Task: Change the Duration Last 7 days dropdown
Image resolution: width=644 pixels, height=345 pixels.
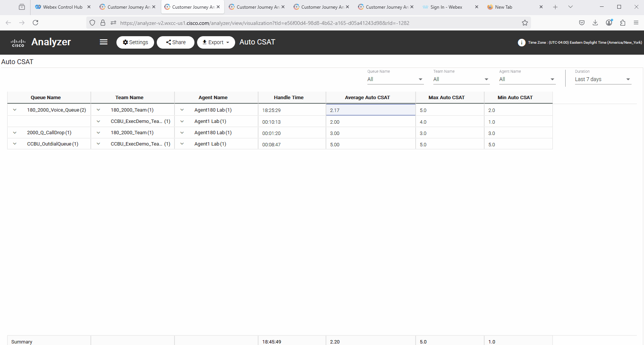Action: (x=602, y=79)
